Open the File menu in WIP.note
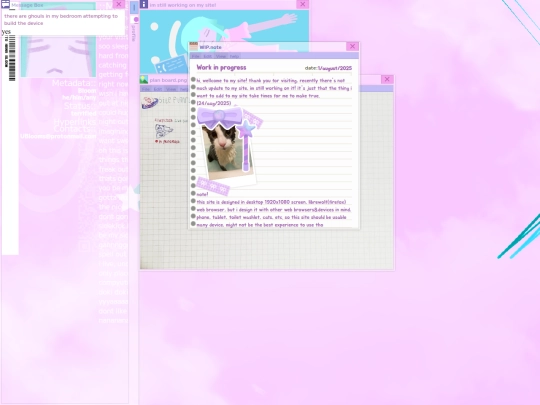Screen dimensions: 540x405 (x=196, y=56)
